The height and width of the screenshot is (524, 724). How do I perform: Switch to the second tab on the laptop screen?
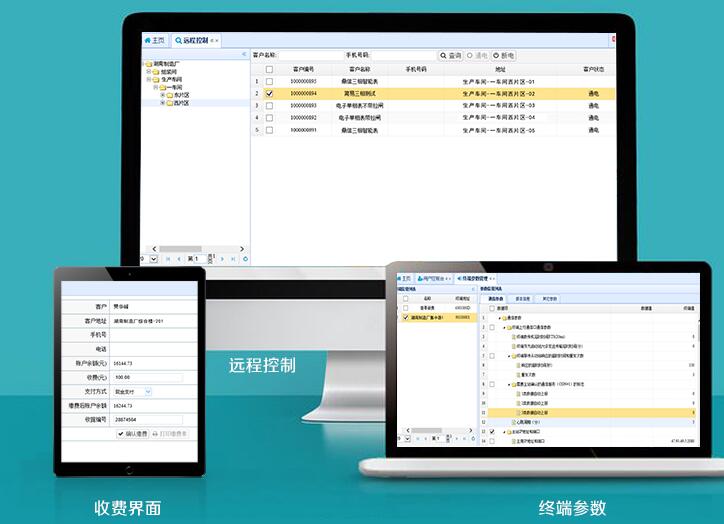[433, 278]
